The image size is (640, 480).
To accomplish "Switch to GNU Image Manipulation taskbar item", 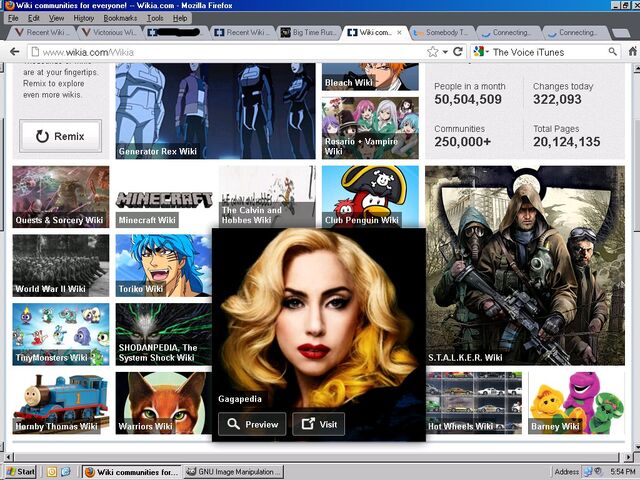I will [233, 472].
